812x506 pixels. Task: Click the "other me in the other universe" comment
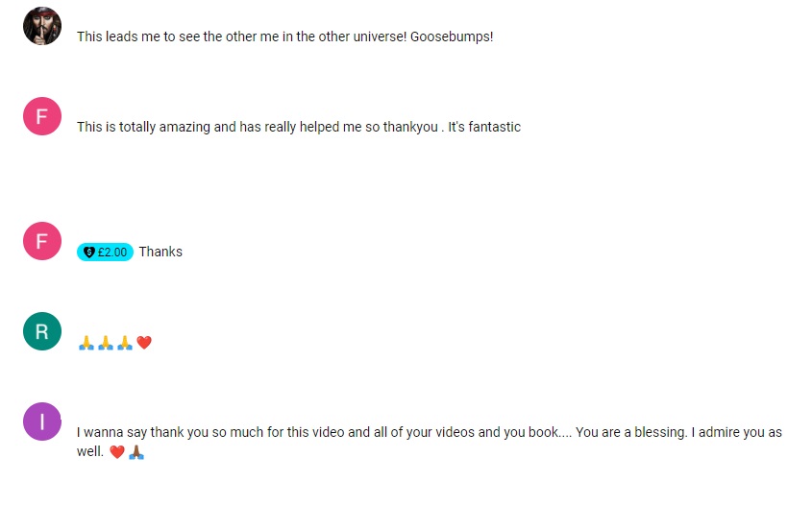click(284, 36)
